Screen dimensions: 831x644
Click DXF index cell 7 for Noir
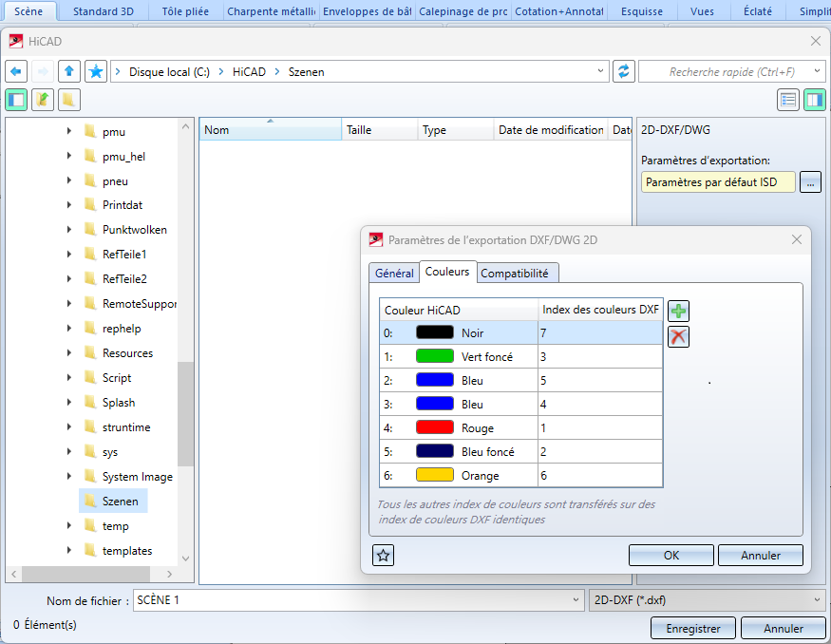pos(600,332)
